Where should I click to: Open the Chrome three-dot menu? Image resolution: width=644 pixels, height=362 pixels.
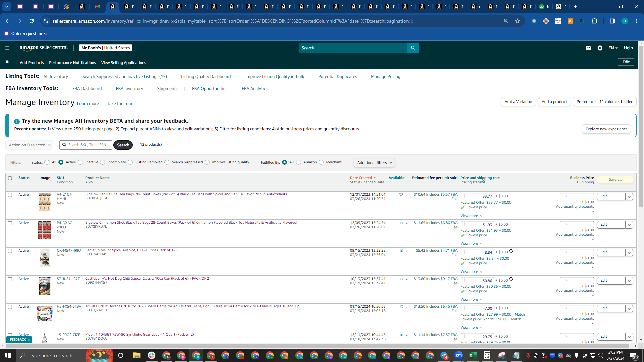click(x=637, y=21)
